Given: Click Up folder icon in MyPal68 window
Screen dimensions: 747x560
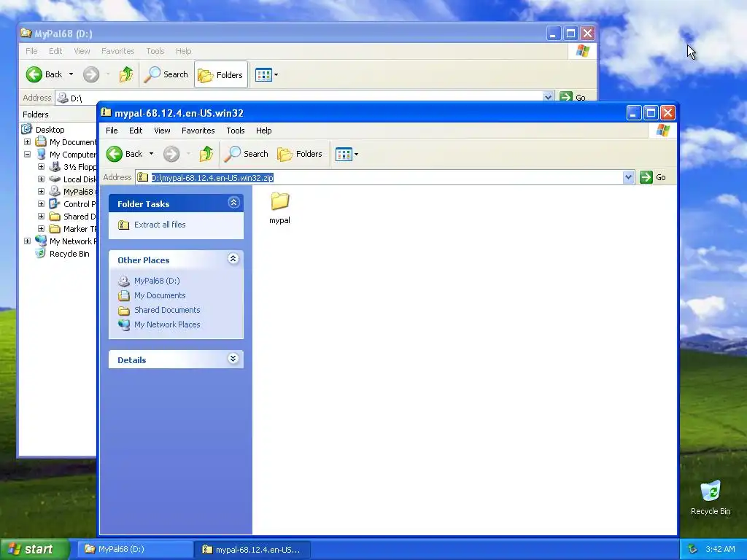Looking at the screenshot, I should pos(126,74).
